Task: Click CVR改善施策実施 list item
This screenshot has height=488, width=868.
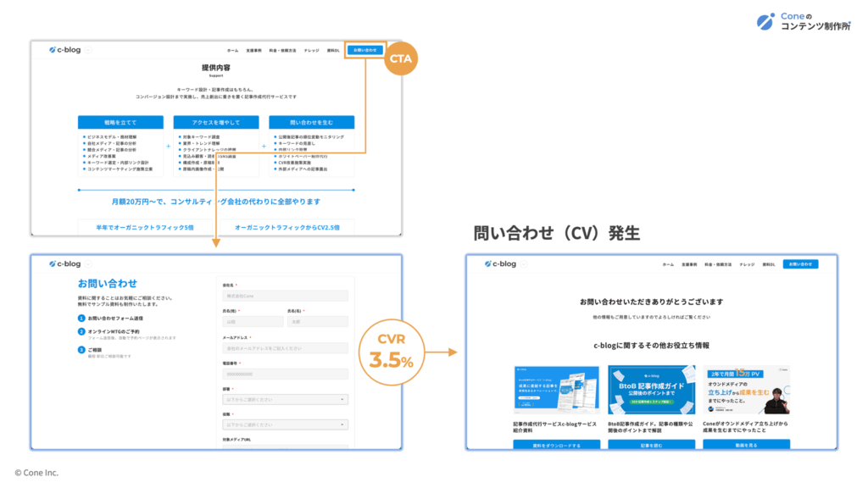Action: (x=294, y=163)
